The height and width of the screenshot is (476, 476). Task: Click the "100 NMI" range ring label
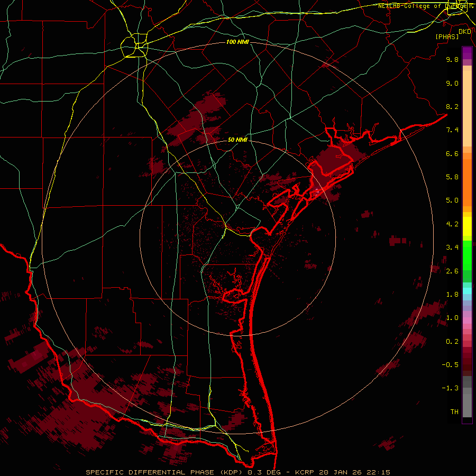click(237, 42)
